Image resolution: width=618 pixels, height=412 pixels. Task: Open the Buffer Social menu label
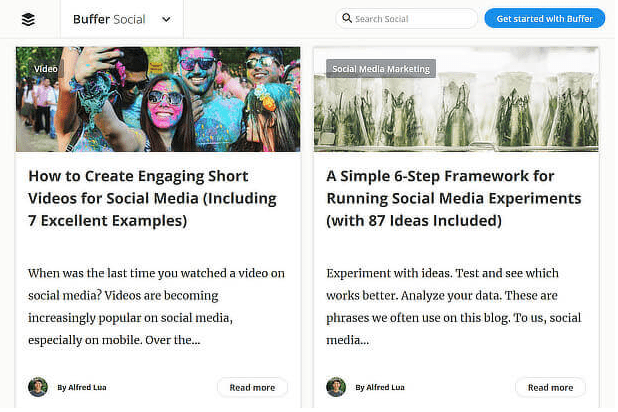(x=108, y=19)
